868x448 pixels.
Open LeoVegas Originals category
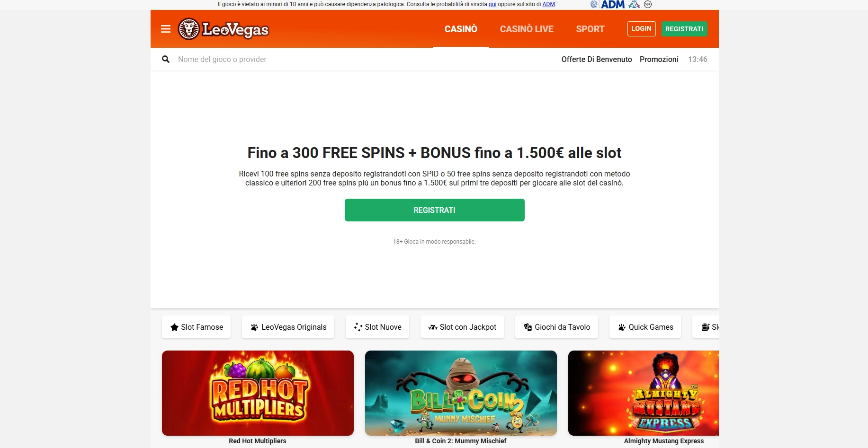click(288, 327)
